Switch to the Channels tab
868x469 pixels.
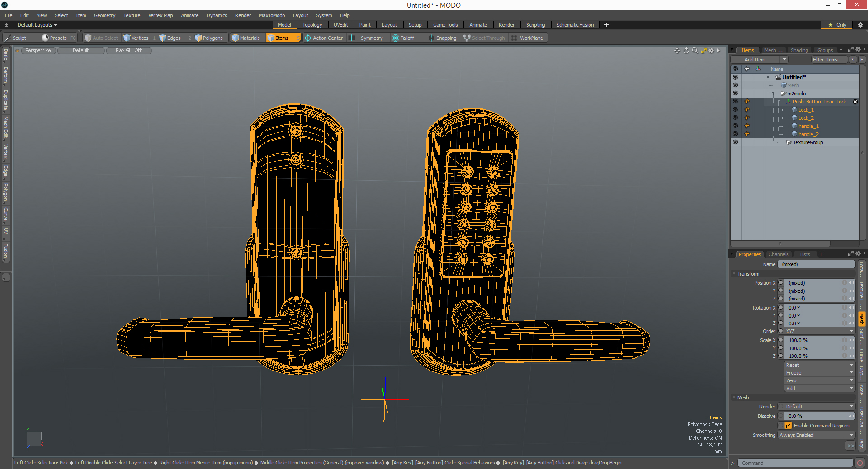[x=778, y=254]
